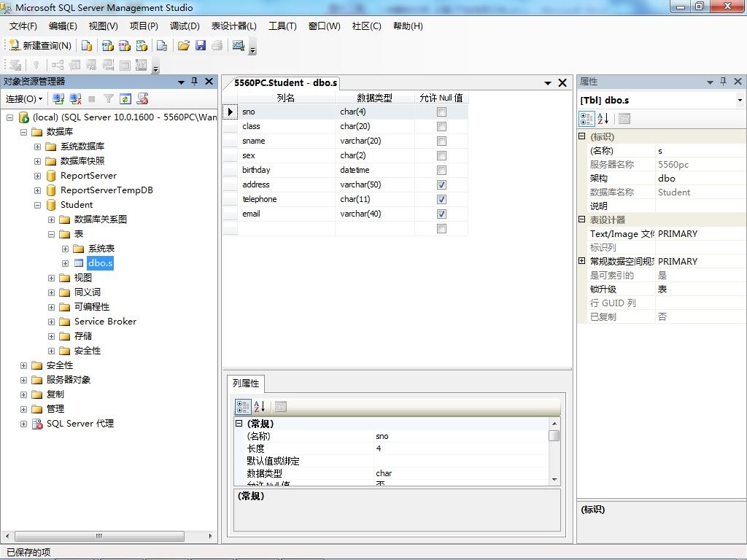
Task: Expand the 系统数据库 tree node
Action: tap(37, 147)
